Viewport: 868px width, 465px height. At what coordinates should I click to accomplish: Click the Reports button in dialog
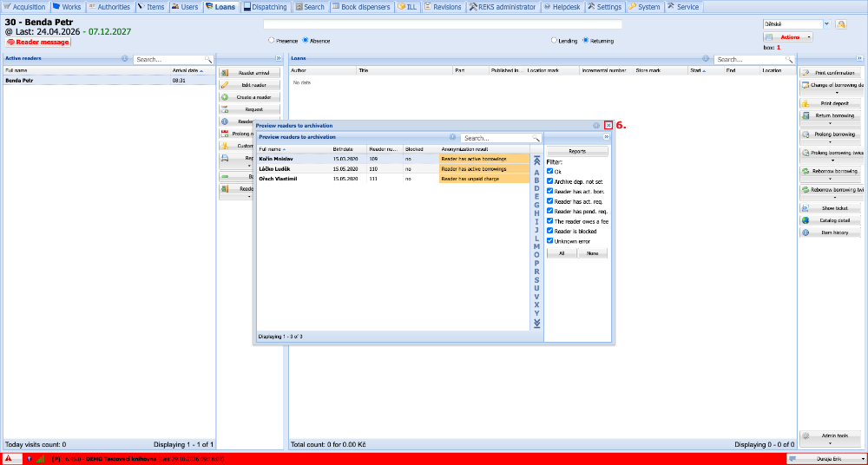(577, 151)
